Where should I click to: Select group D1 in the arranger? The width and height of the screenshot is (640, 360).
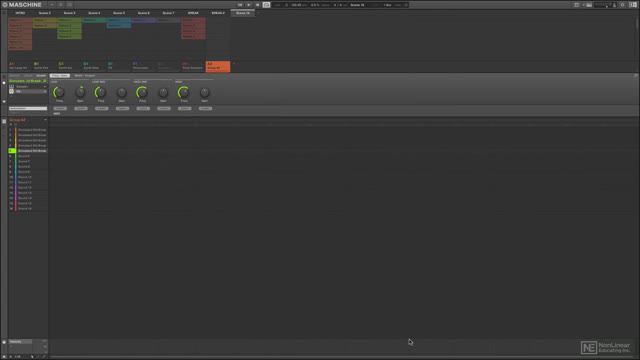94,66
